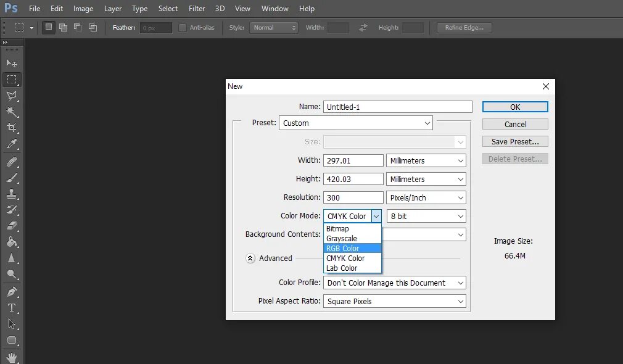Open the 8 bit depth dropdown
623x364 pixels.
(426, 216)
